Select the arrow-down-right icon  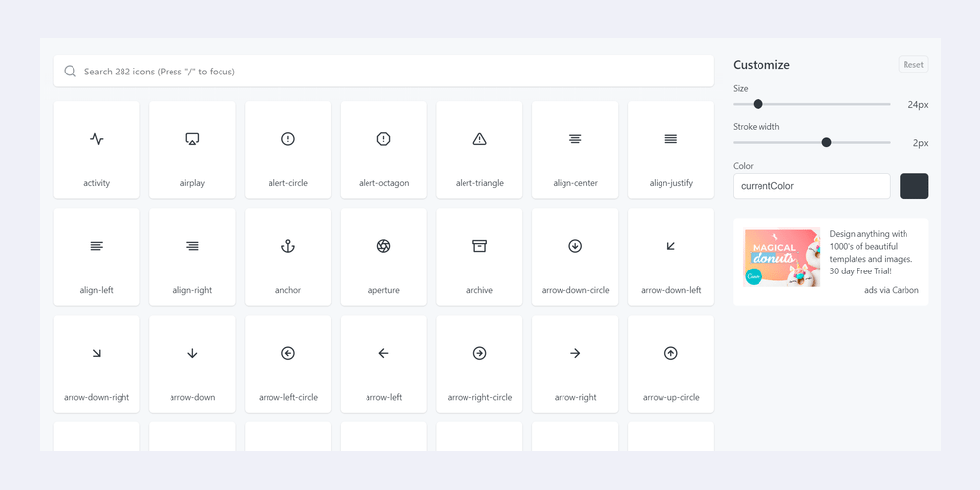[96, 363]
